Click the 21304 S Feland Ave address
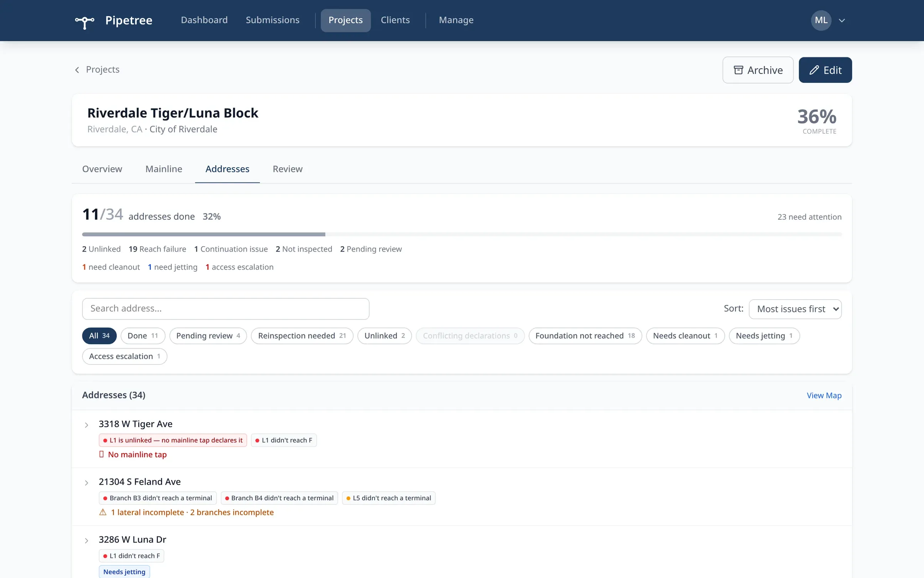The image size is (924, 578). click(140, 482)
